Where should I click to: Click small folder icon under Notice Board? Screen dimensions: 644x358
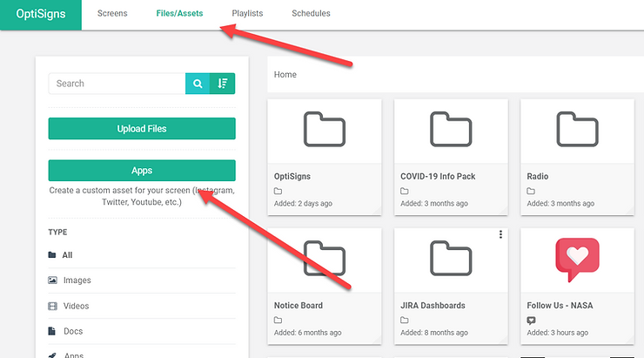(x=278, y=321)
